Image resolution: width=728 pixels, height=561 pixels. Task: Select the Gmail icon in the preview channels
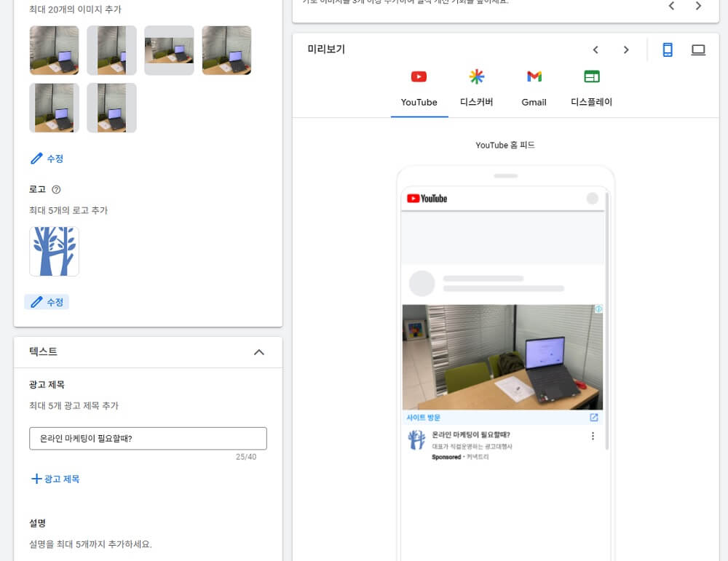tap(534, 76)
